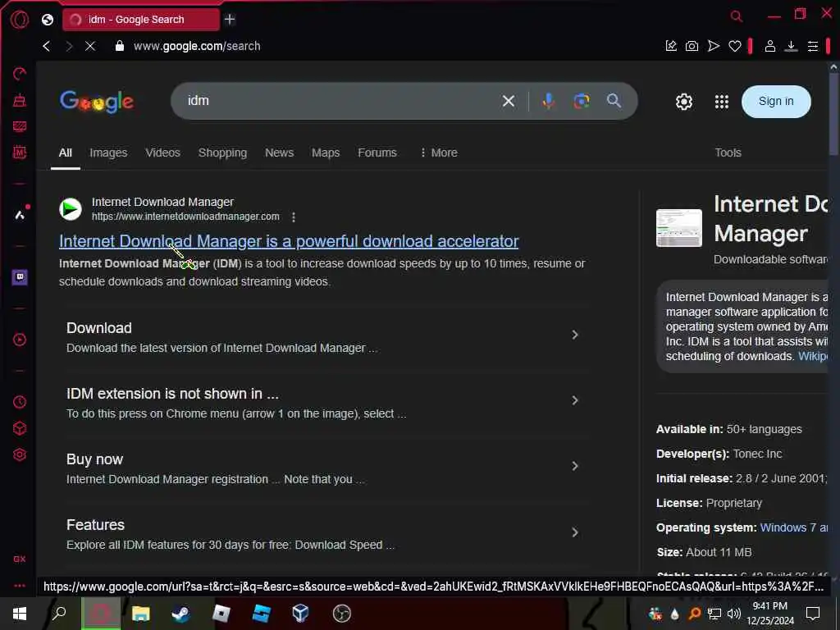This screenshot has width=840, height=630.
Task: Open Twitch panel in sidebar
Action: (20, 277)
